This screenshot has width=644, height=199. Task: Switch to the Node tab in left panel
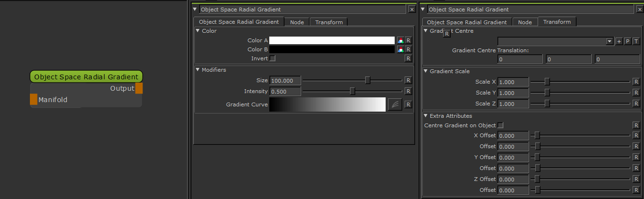tap(297, 22)
